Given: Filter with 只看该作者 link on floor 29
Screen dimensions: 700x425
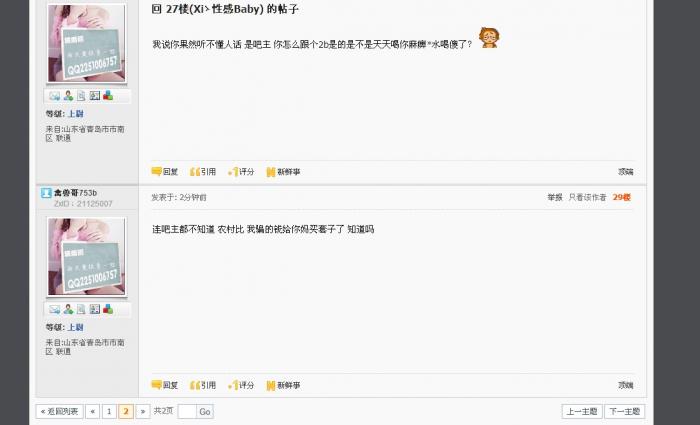Looking at the screenshot, I should click(x=587, y=197).
